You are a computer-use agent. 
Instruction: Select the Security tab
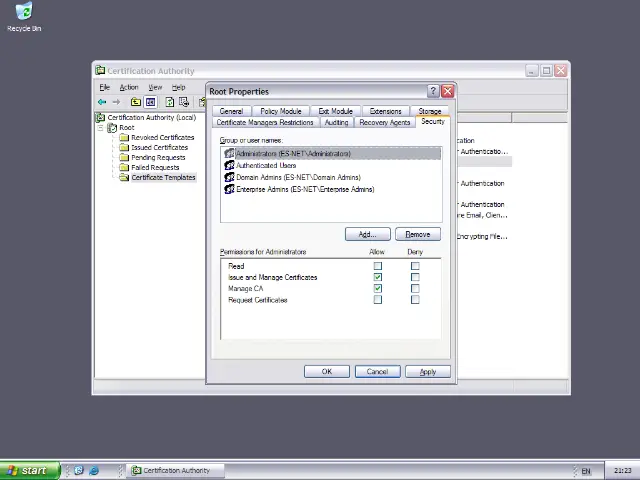pyautogui.click(x=433, y=122)
